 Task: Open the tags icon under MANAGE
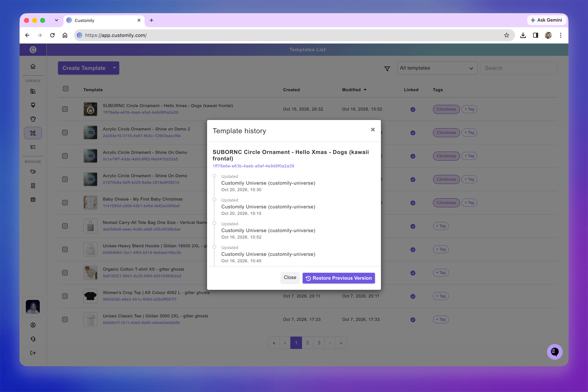pos(33,172)
